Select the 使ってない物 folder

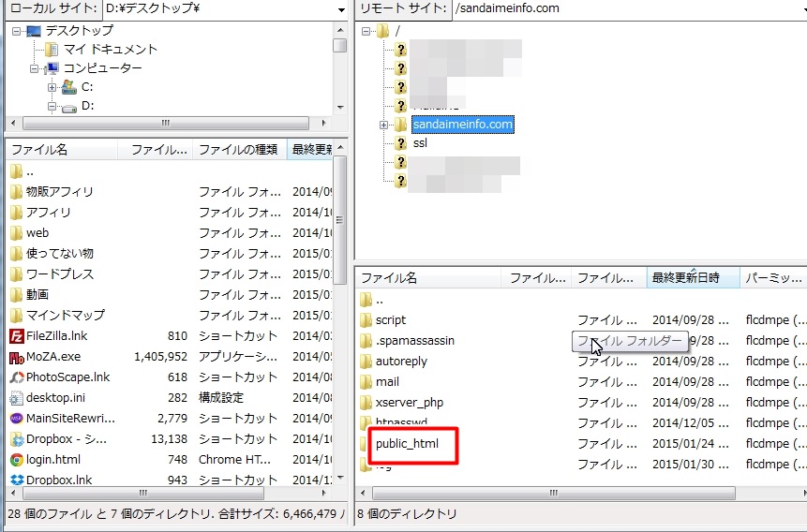[x=60, y=254]
